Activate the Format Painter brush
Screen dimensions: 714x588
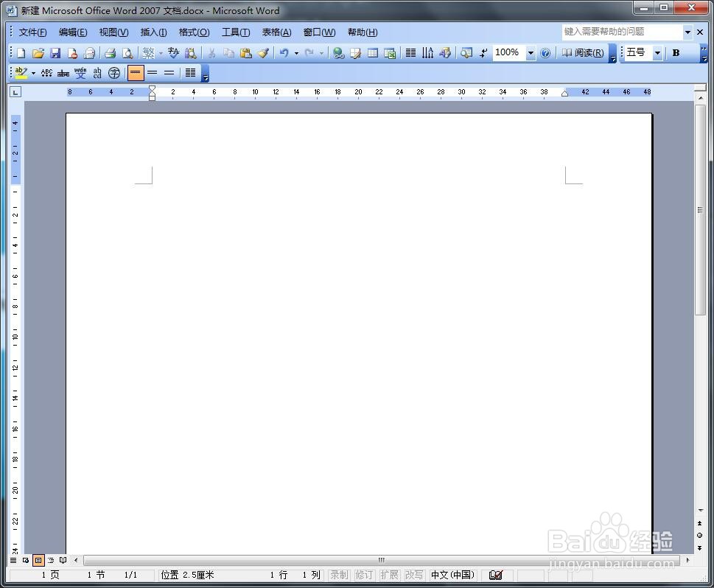coord(263,53)
